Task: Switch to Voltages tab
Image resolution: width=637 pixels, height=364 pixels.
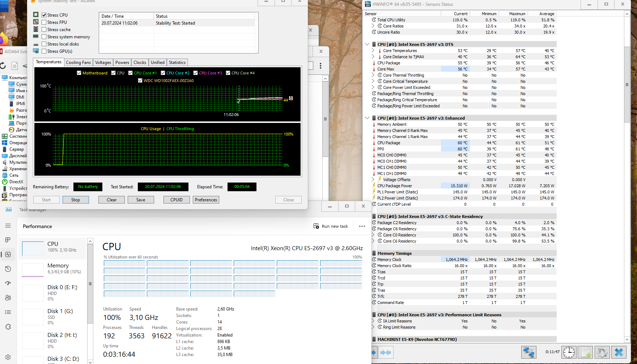Action: coord(103,63)
